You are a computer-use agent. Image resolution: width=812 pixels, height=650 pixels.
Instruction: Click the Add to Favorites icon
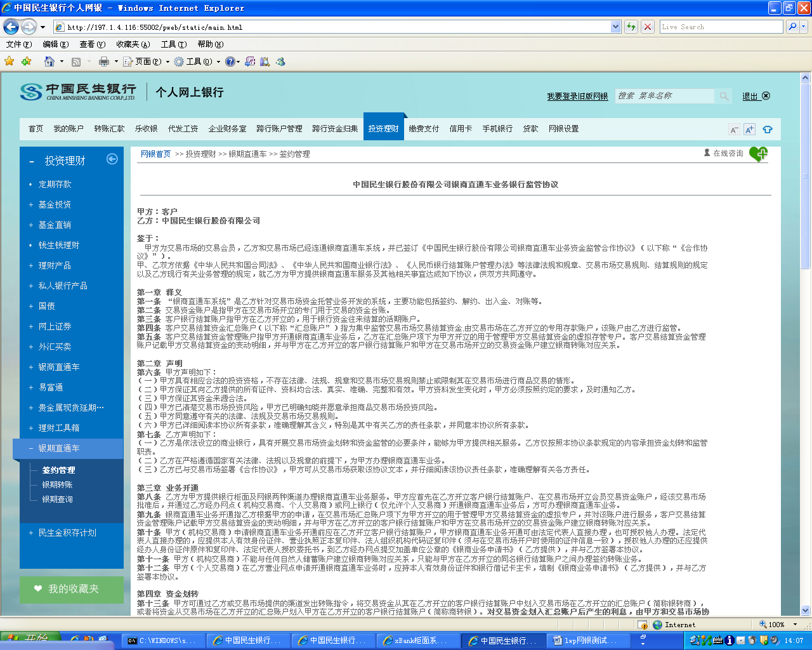click(26, 62)
